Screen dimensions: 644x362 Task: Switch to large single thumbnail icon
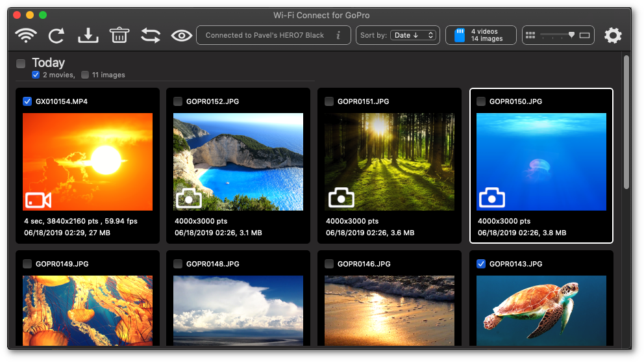[584, 35]
